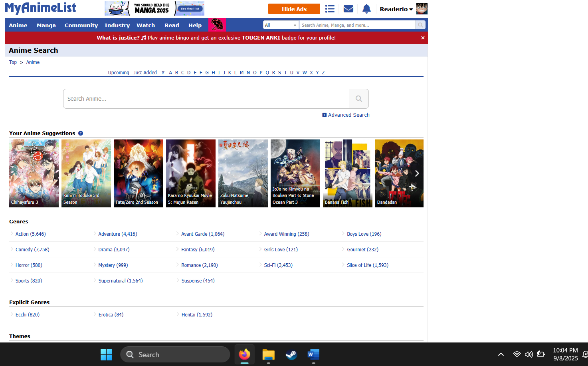Image resolution: width=588 pixels, height=366 pixels.
Task: Open the messages envelope icon
Action: 348,9
